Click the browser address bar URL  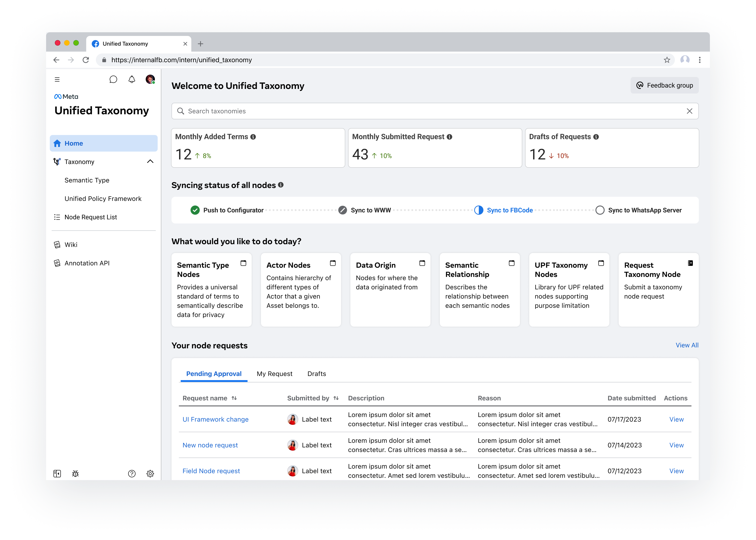click(182, 60)
